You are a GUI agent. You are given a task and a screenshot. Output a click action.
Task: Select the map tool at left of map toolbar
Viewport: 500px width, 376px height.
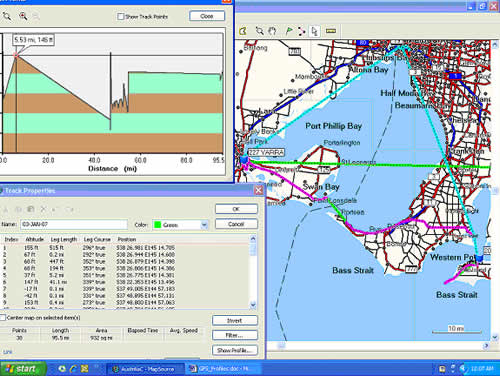pyautogui.click(x=243, y=31)
